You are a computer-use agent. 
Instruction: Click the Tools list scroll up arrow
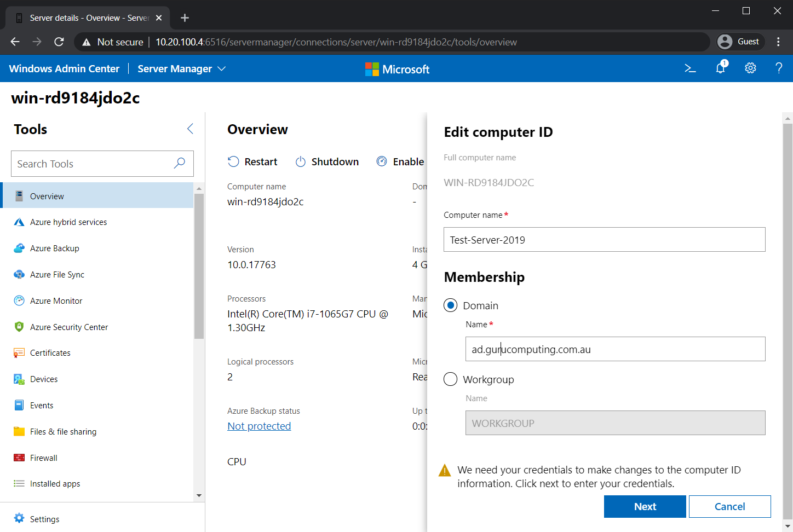click(199, 188)
